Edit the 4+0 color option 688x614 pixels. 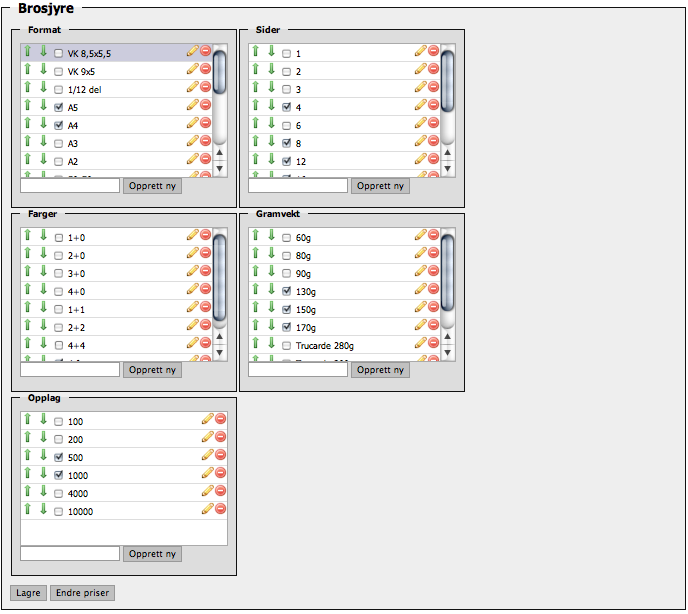(x=192, y=291)
